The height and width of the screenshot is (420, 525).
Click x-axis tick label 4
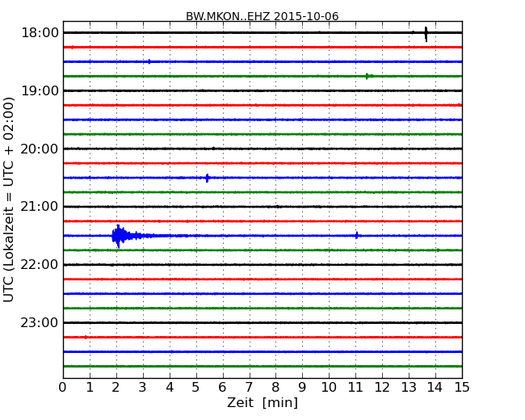(x=170, y=387)
